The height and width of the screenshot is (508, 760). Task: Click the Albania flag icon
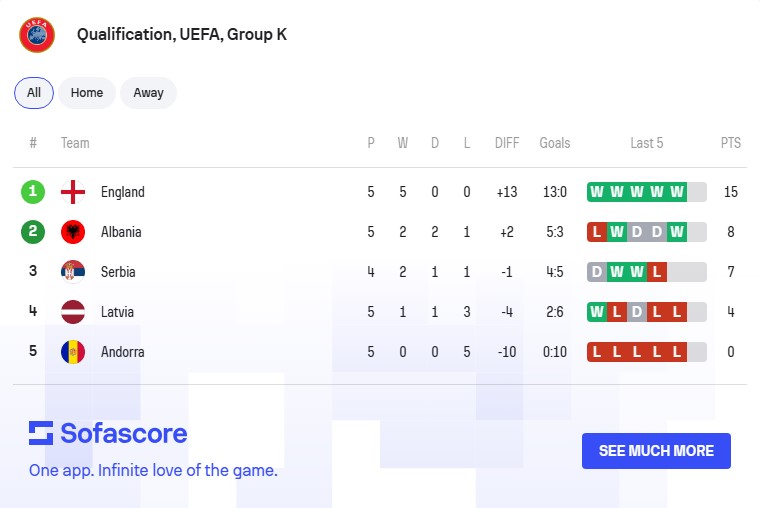(x=73, y=232)
